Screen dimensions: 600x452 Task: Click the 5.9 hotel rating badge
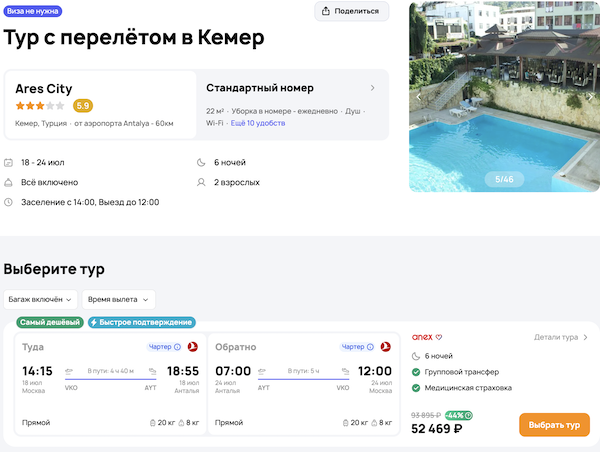tap(83, 105)
